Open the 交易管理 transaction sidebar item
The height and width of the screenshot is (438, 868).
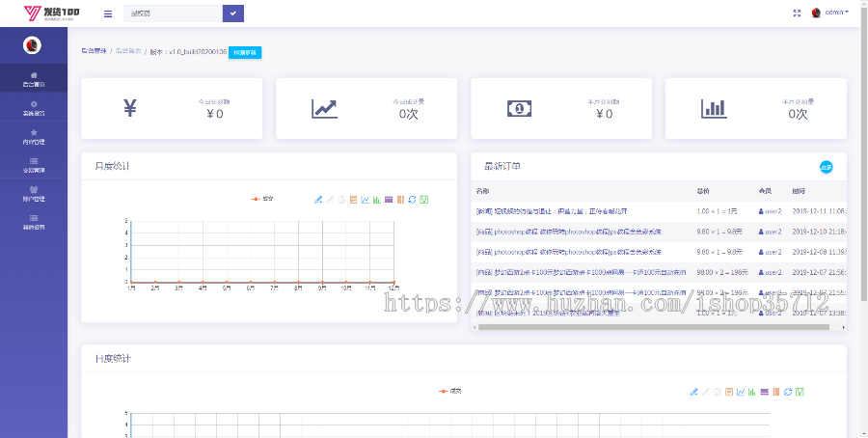pos(34,164)
